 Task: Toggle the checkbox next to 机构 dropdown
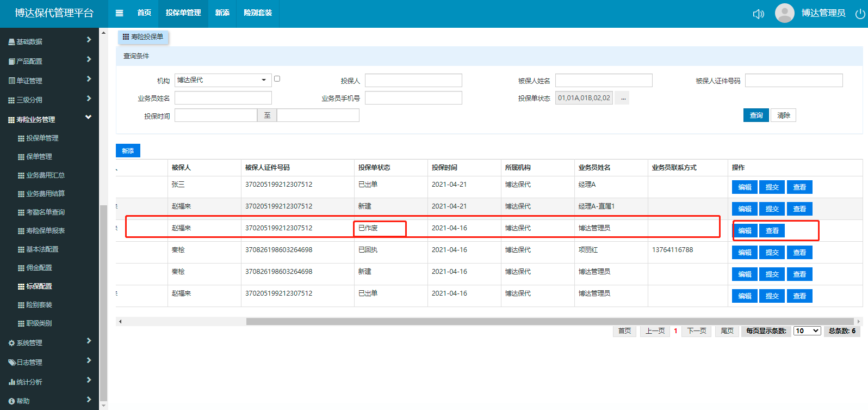coord(277,79)
